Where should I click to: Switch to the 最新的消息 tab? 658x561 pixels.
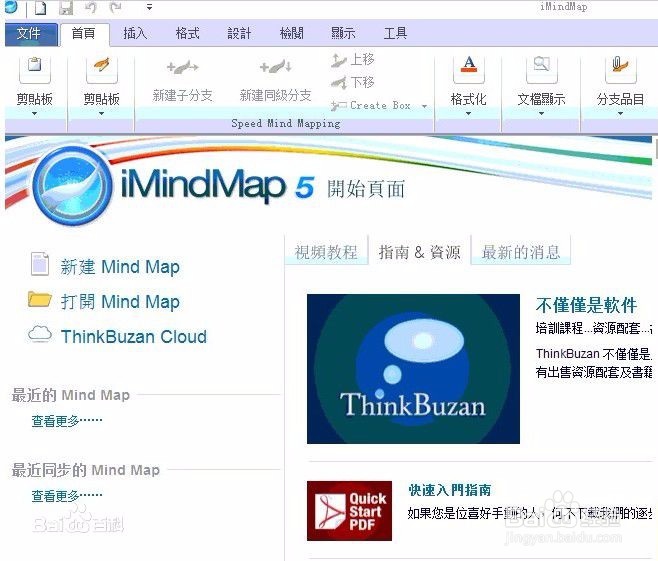point(521,252)
